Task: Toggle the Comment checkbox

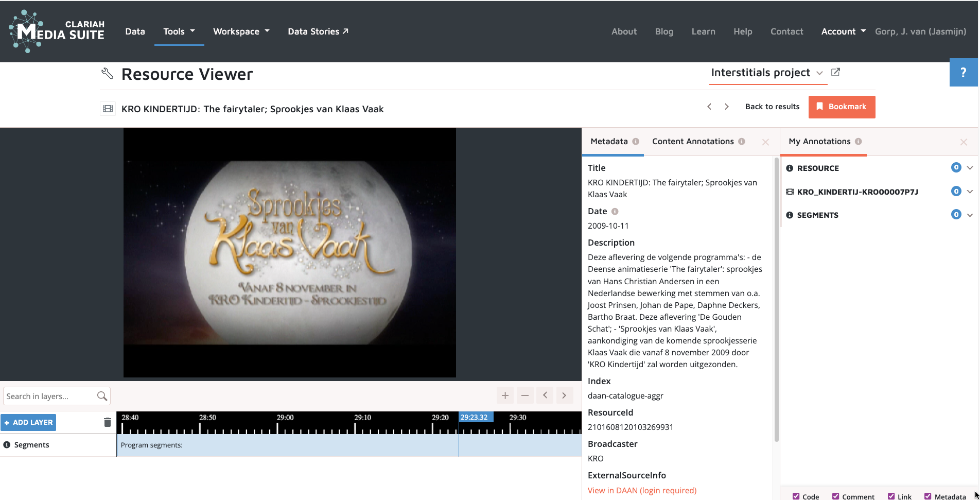Action: [836, 496]
